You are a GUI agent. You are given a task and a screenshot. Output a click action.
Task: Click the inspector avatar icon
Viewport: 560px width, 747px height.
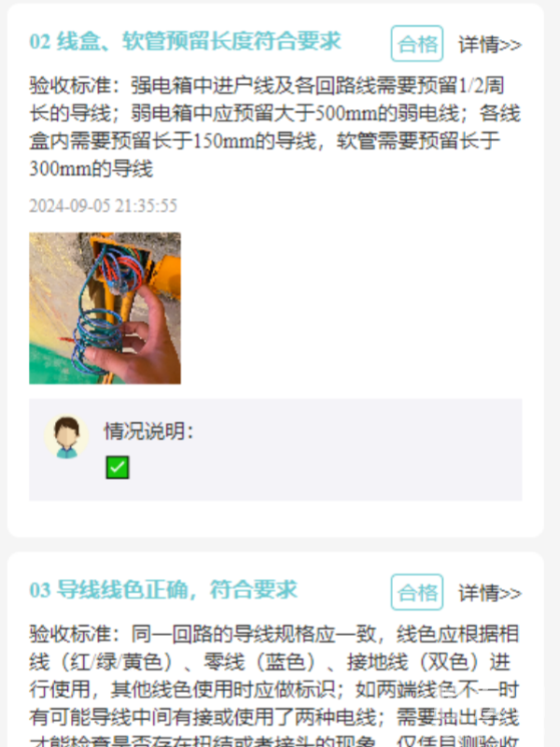pyautogui.click(x=66, y=437)
